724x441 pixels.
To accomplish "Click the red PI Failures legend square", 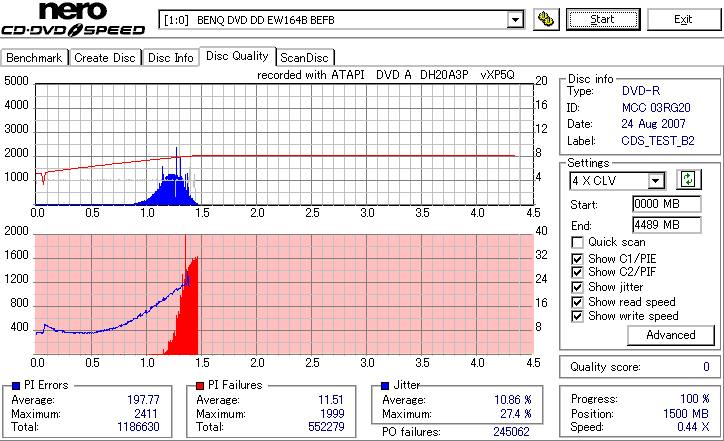I will [200, 386].
